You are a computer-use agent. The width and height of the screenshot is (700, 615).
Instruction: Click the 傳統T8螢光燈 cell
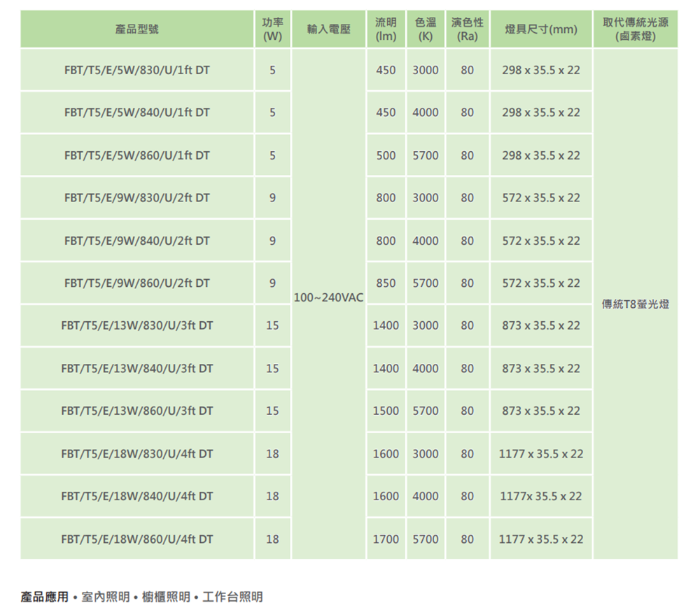click(x=636, y=304)
